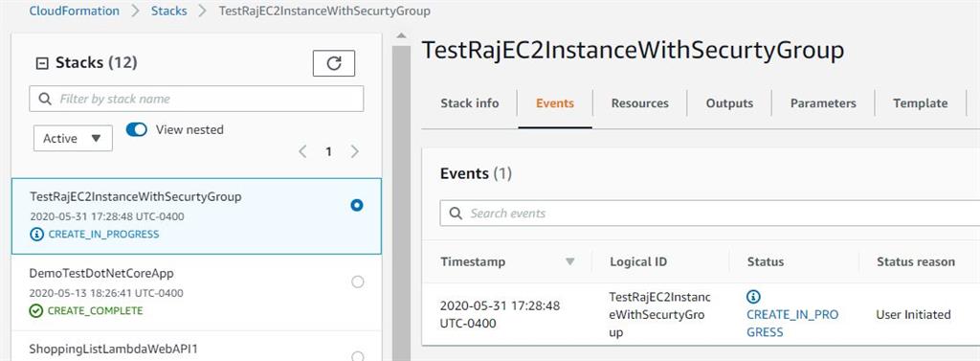980x361 pixels.
Task: Open the Active status filter dropdown
Action: [x=73, y=138]
